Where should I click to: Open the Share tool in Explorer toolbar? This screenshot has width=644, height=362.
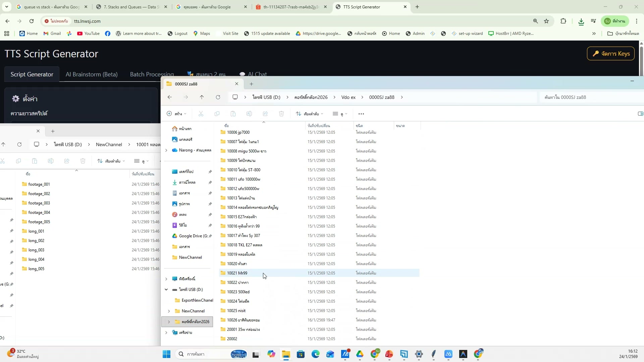click(x=265, y=114)
